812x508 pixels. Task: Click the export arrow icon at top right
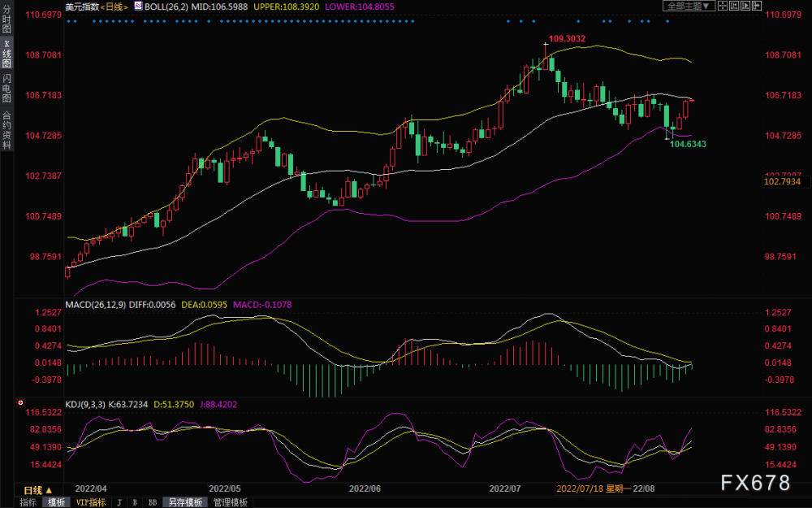757,6
